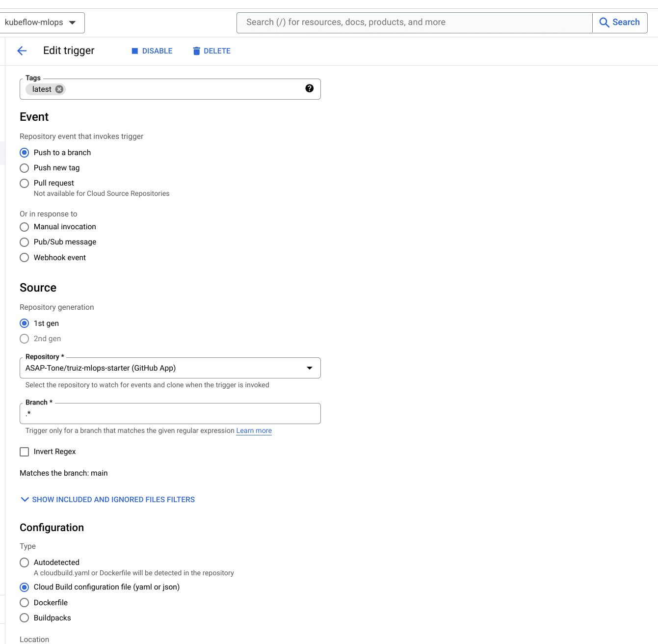
Task: Choose the Dockerfile configuration type
Action: 25,603
